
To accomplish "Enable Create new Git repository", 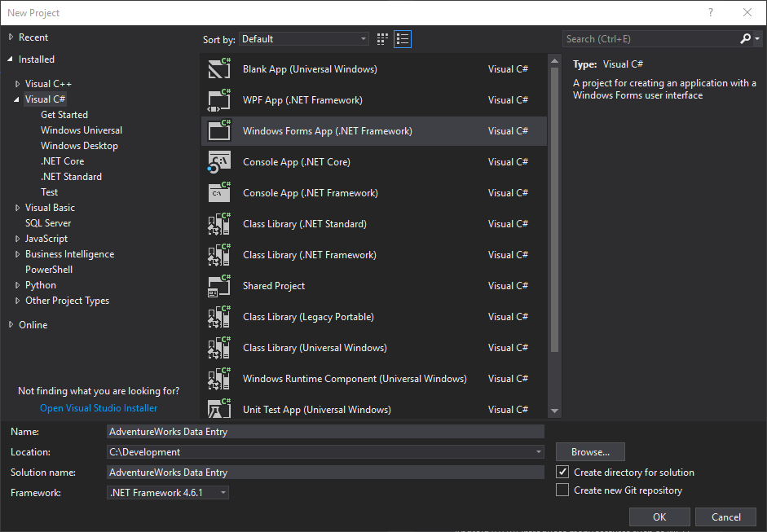I will (x=562, y=490).
